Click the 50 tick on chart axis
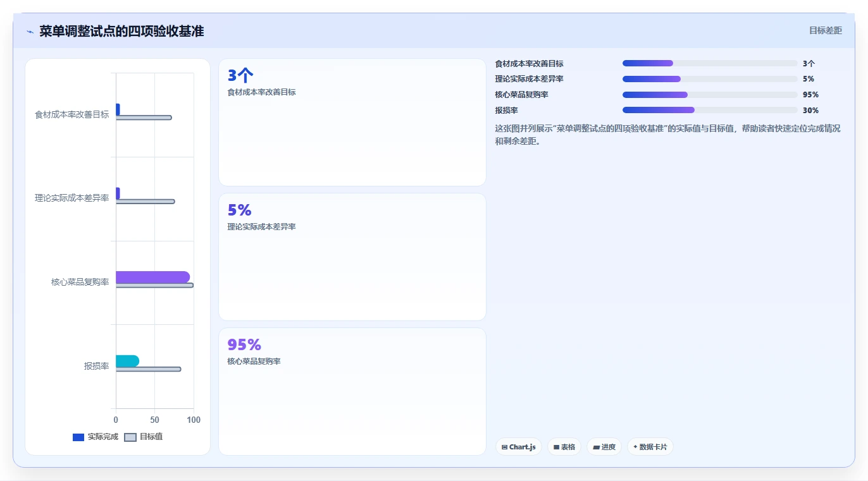 pos(155,420)
